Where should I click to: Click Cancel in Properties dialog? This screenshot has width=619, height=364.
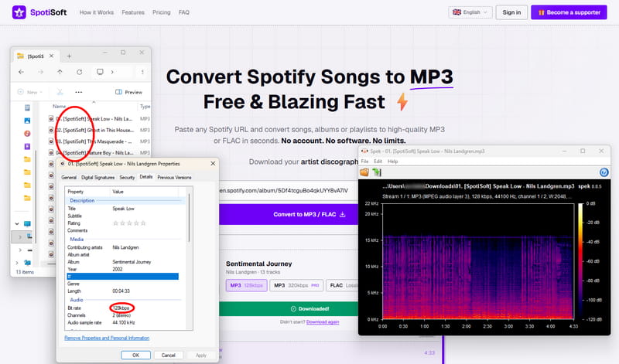[x=168, y=355]
